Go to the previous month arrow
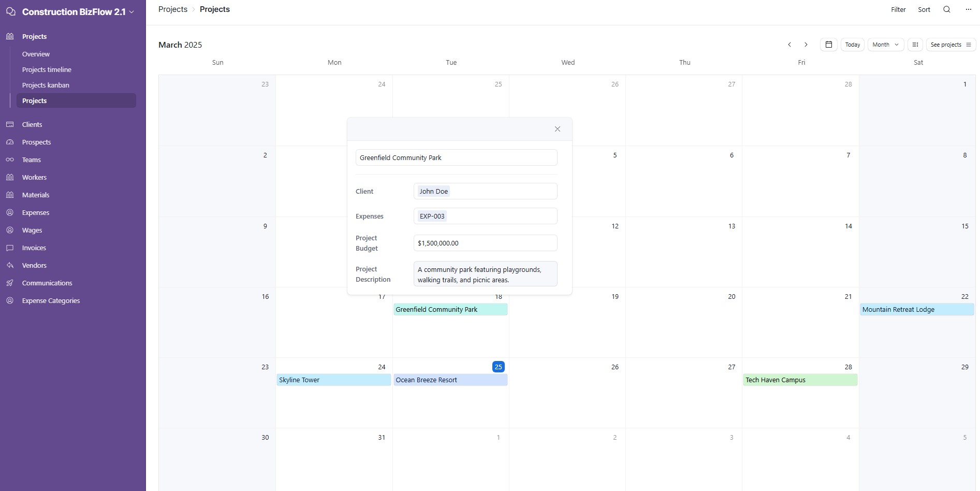 pos(789,45)
